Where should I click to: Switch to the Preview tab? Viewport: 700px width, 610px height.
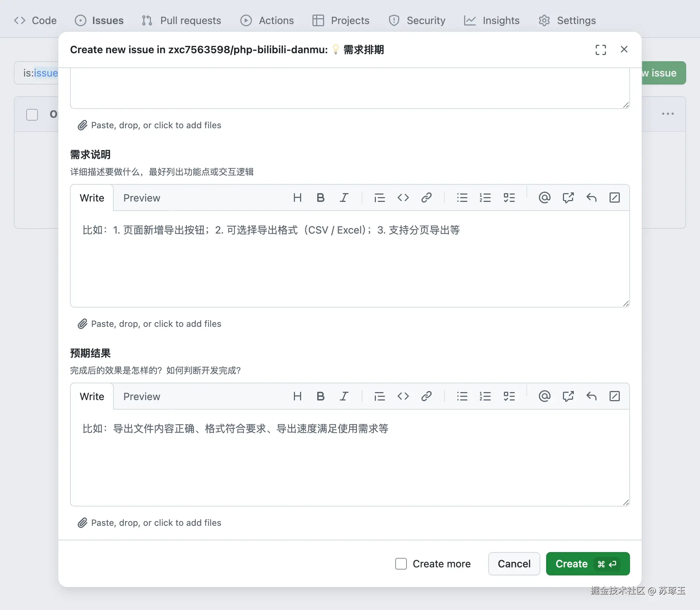(x=142, y=198)
